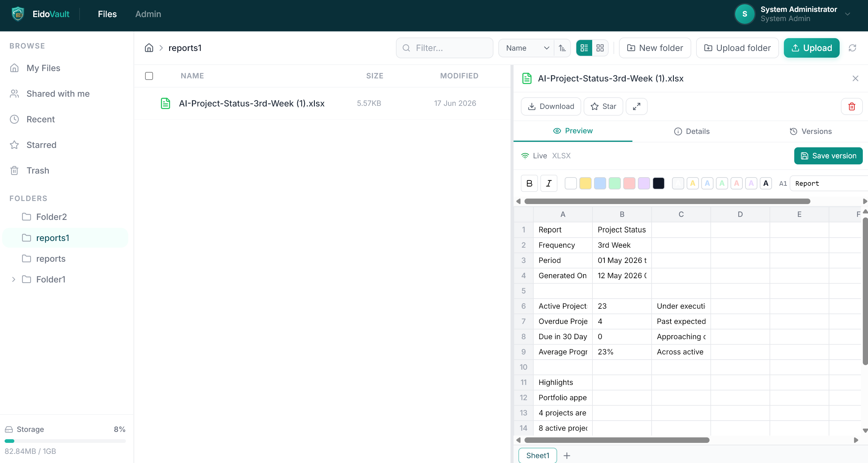Viewport: 868px width, 463px height.
Task: Click the EidoVault shield logo
Action: coord(18,14)
